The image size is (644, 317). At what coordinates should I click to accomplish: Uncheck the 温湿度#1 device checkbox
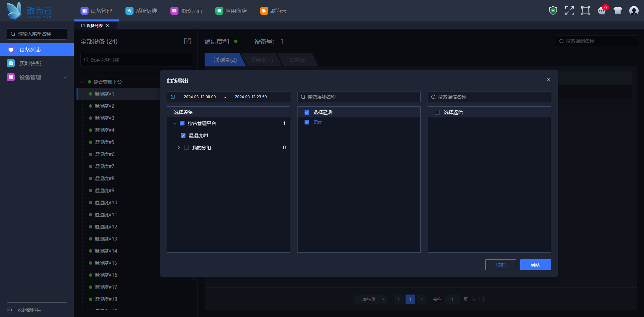(183, 136)
